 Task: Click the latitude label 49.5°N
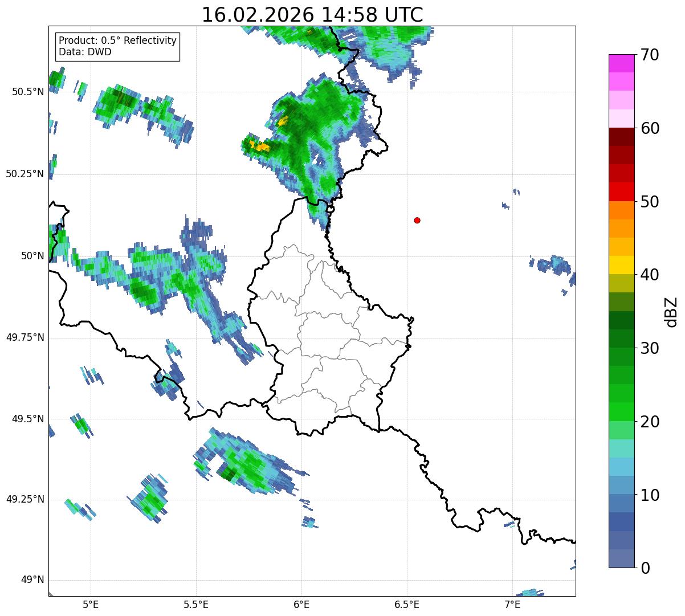pos(28,419)
